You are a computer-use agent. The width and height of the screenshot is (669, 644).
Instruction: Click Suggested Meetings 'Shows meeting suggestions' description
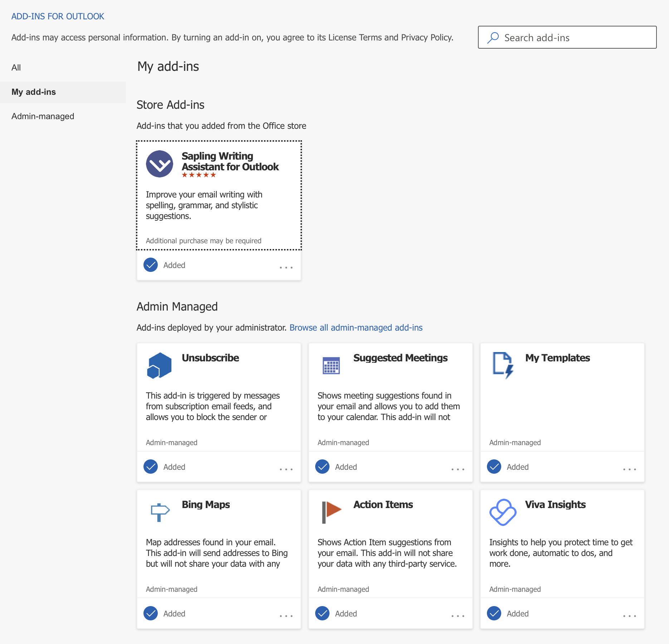[389, 406]
